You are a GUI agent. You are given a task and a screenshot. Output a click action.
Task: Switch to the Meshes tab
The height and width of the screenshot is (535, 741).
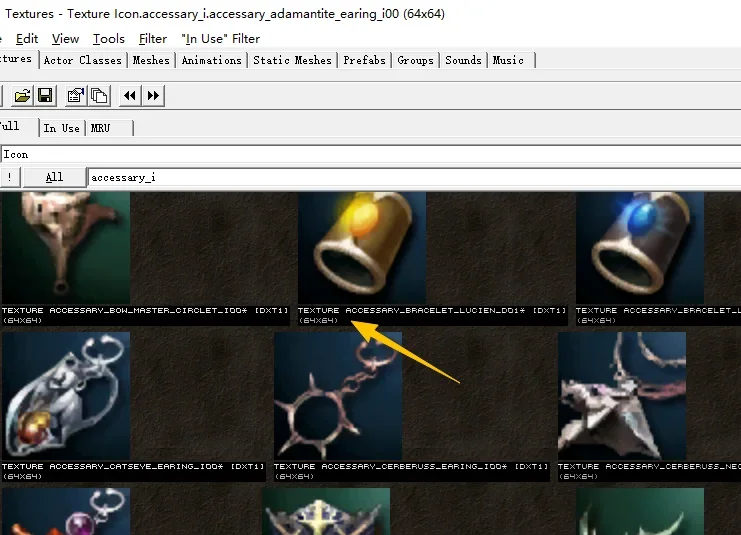151,60
